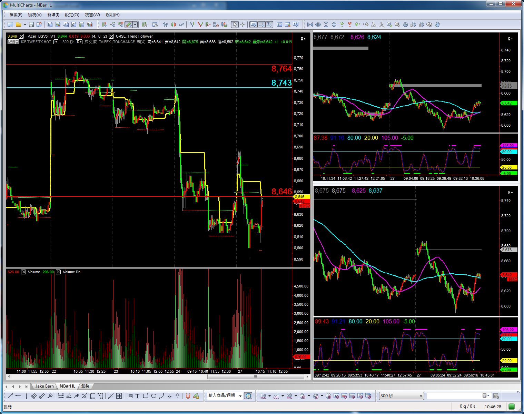The height and width of the screenshot is (420, 524).
Task: Click the 8,764 red level label
Action: point(281,69)
